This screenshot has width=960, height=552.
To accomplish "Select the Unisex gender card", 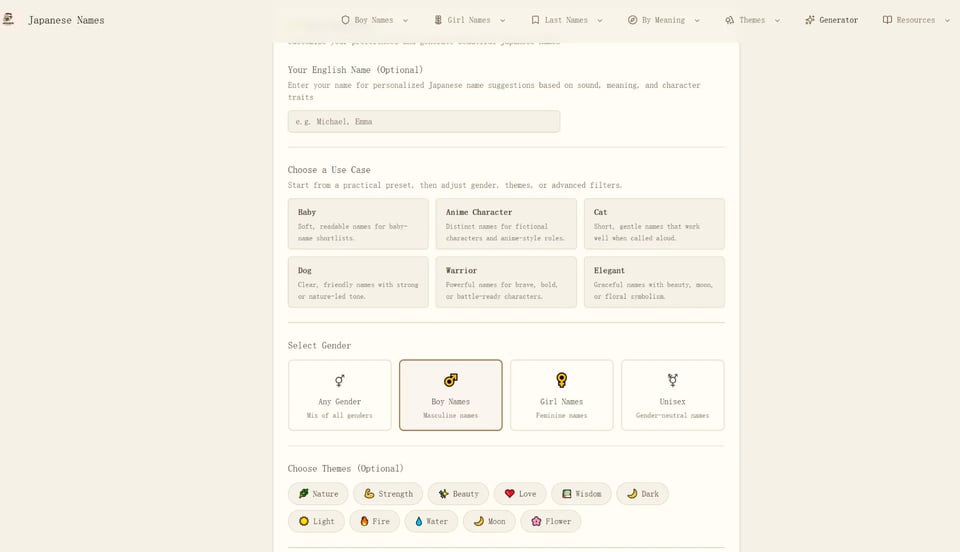I will tap(672, 395).
